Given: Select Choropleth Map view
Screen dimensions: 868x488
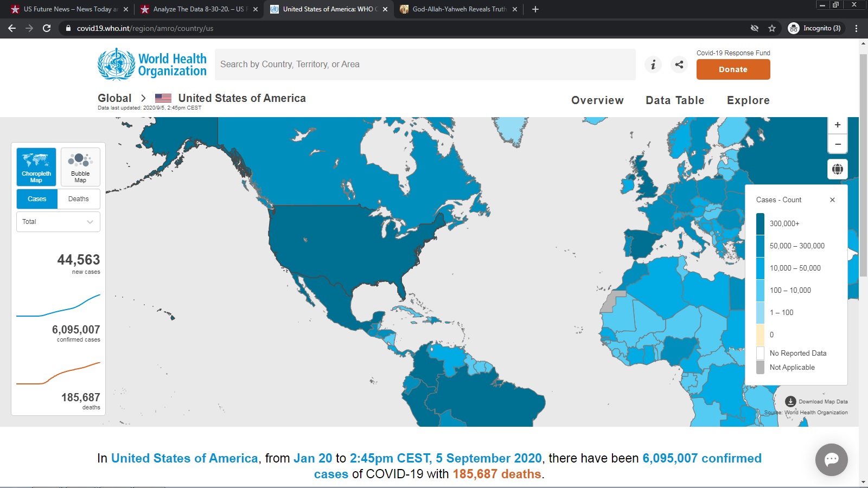Looking at the screenshot, I should coord(36,167).
